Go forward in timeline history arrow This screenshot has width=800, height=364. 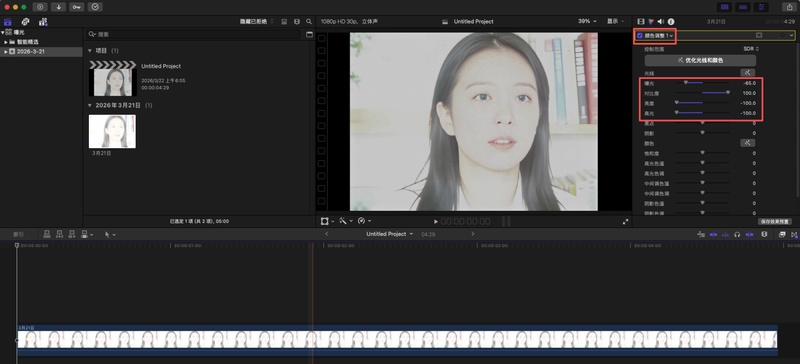pos(472,234)
